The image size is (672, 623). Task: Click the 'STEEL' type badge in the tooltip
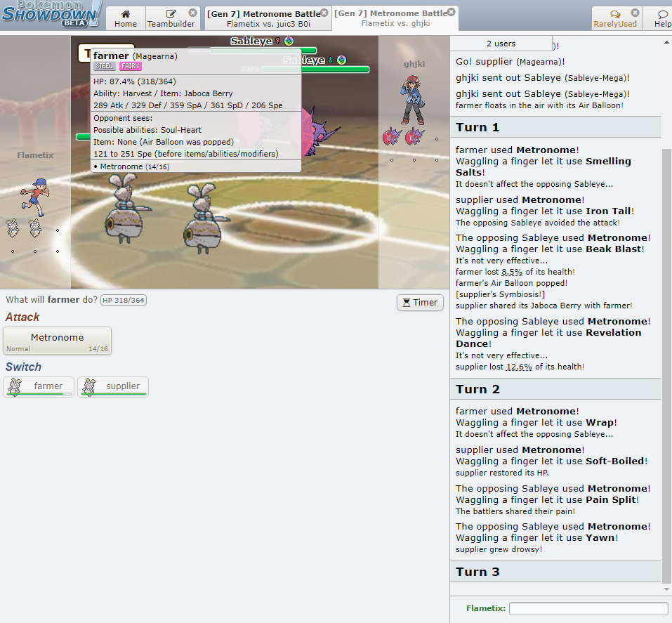point(105,66)
